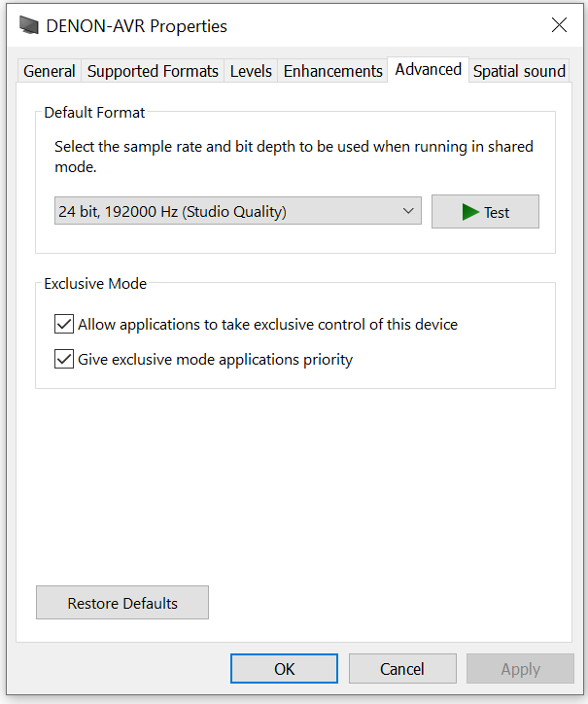The height and width of the screenshot is (704, 588).
Task: Go to the Levels tab
Action: pyautogui.click(x=251, y=71)
